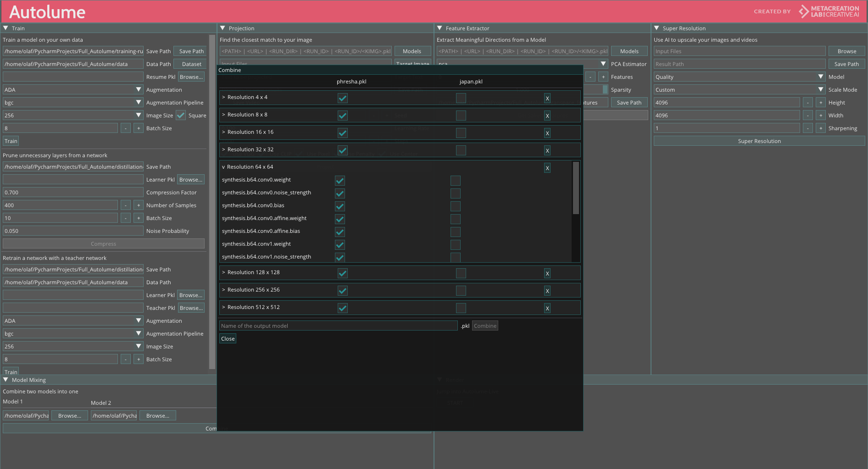Decrease the Super Resolution Width value
The width and height of the screenshot is (868, 469).
[x=807, y=116]
